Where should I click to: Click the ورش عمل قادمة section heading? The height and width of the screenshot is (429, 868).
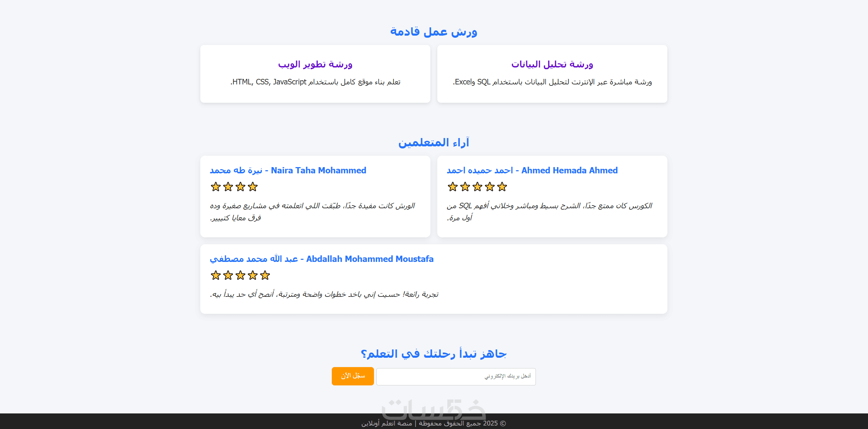(433, 32)
